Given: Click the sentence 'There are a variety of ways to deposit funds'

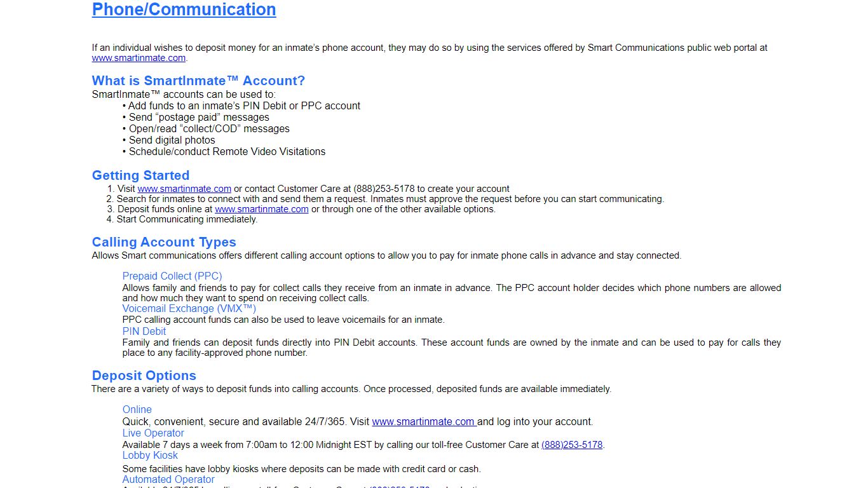Looking at the screenshot, I should 351,389.
